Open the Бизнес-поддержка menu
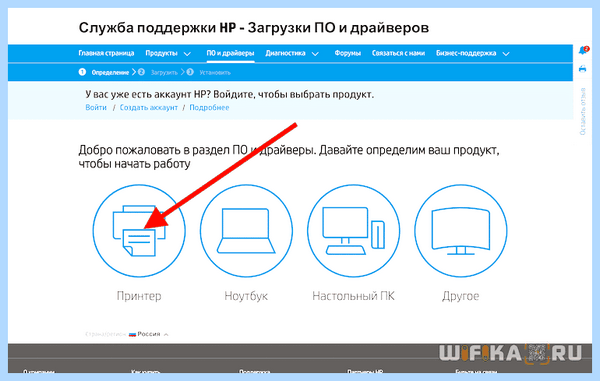 point(466,53)
